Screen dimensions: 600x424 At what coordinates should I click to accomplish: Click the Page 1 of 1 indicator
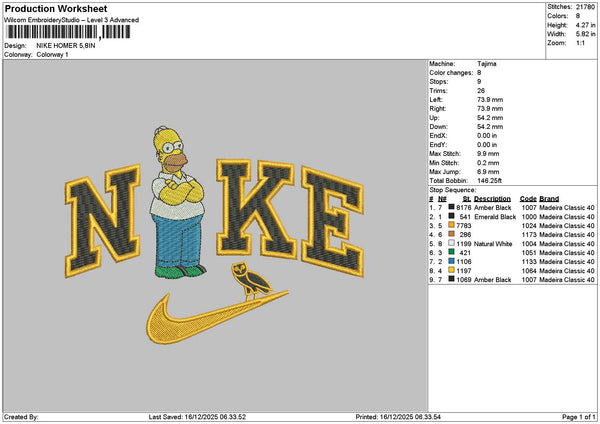pos(579,417)
